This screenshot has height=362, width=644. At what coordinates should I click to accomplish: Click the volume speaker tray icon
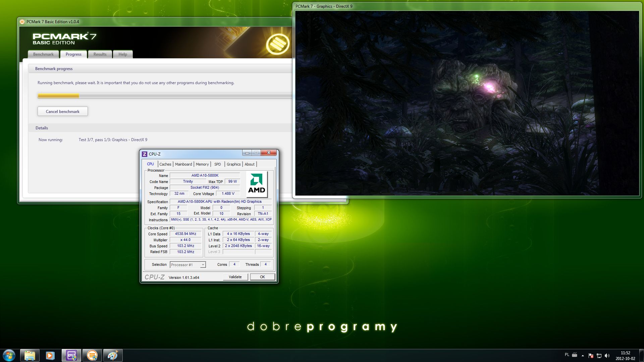click(x=607, y=356)
